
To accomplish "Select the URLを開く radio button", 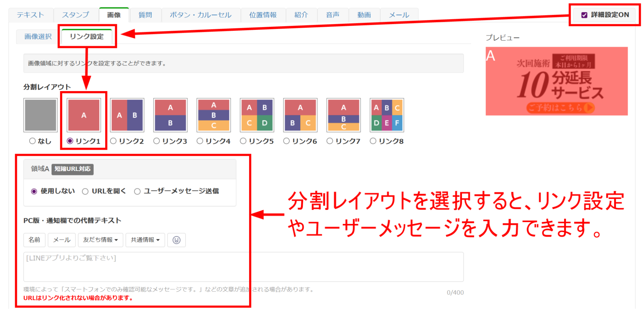I will [85, 191].
